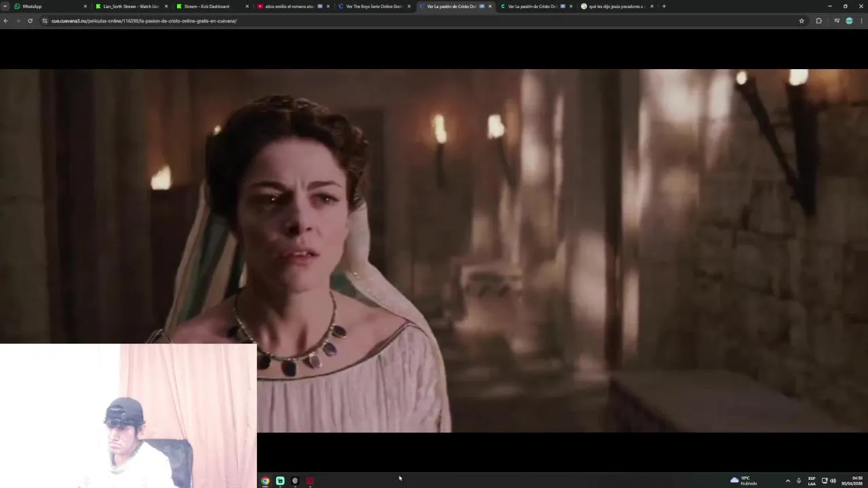The width and height of the screenshot is (868, 488).
Task: Change the ESP LAA input language
Action: coord(812,481)
